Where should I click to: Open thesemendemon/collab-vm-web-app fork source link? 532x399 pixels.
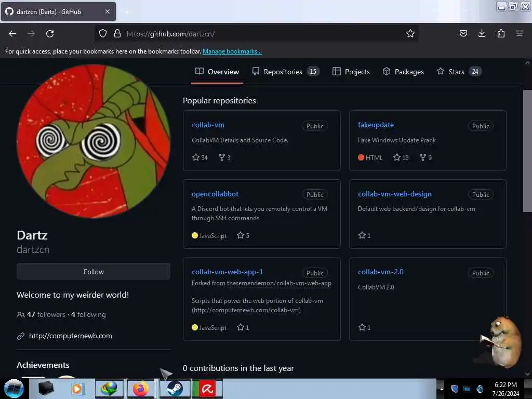click(x=279, y=283)
